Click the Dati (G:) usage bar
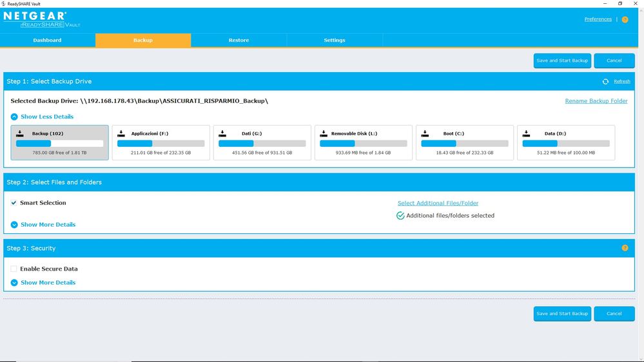644x362 pixels. click(x=262, y=144)
